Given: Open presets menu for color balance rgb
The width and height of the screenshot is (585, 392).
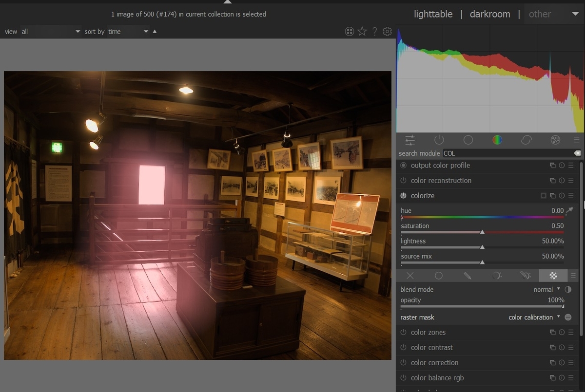Looking at the screenshot, I should (570, 378).
